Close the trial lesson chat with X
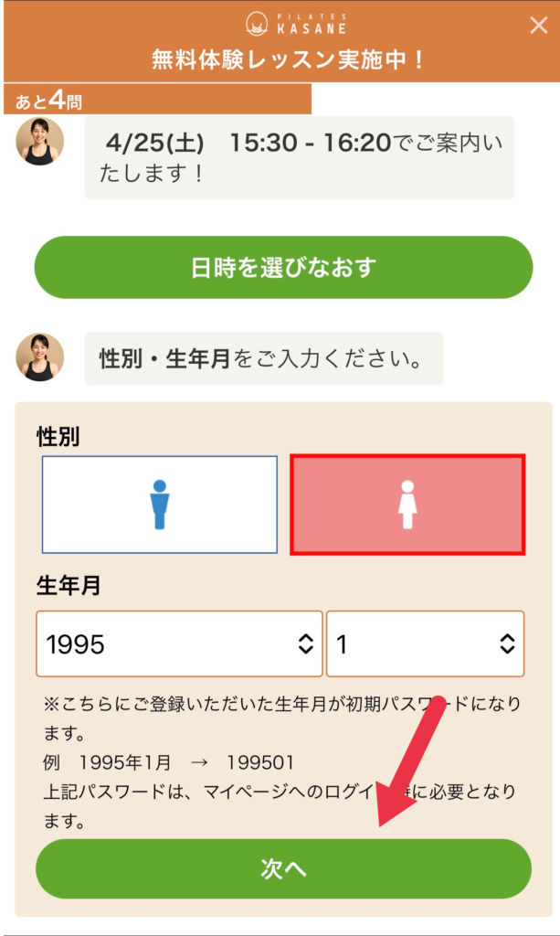 tap(538, 26)
